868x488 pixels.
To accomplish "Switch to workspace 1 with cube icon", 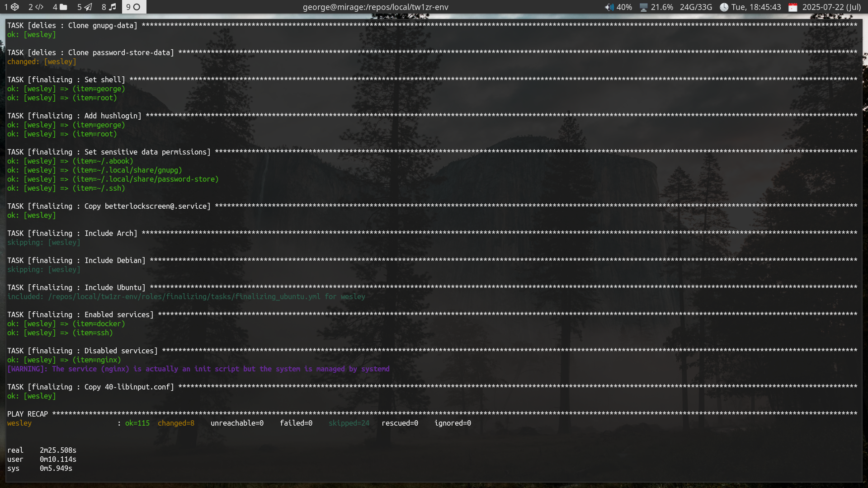I will [x=12, y=7].
